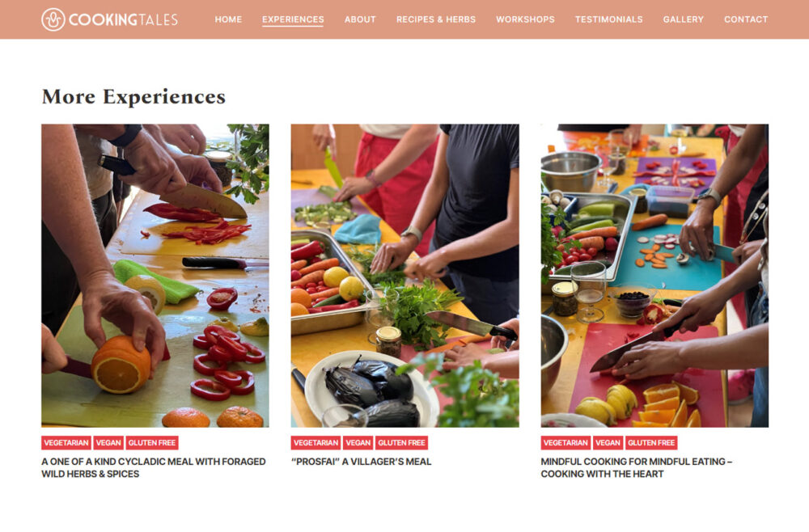
Task: Open Mindful Cooking for Mindful Eating link
Action: [636, 467]
